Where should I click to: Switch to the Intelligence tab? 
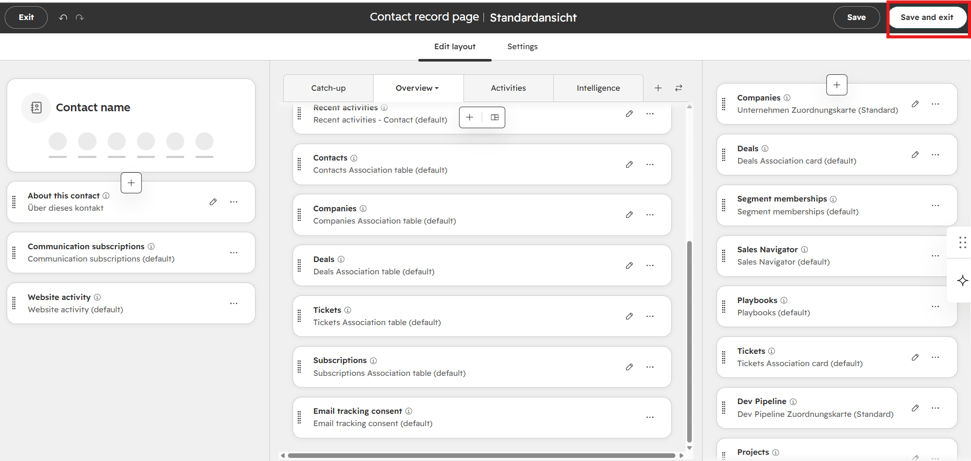click(598, 88)
